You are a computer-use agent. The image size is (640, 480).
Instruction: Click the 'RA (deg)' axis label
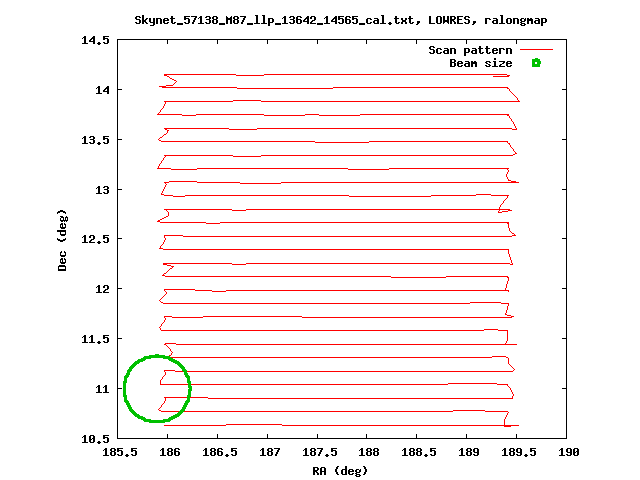340,471
